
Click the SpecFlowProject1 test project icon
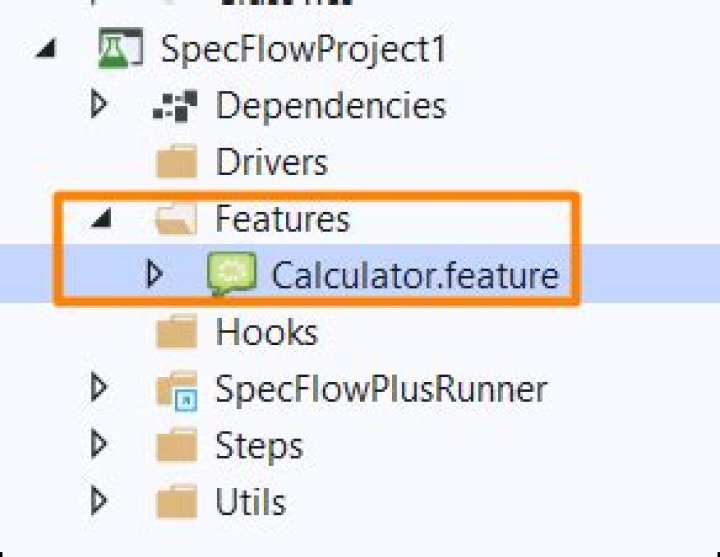119,50
